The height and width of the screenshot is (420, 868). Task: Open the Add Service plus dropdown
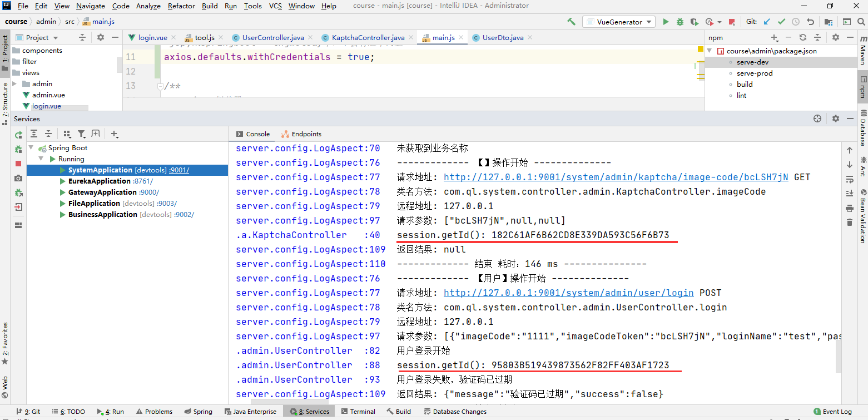click(x=115, y=134)
